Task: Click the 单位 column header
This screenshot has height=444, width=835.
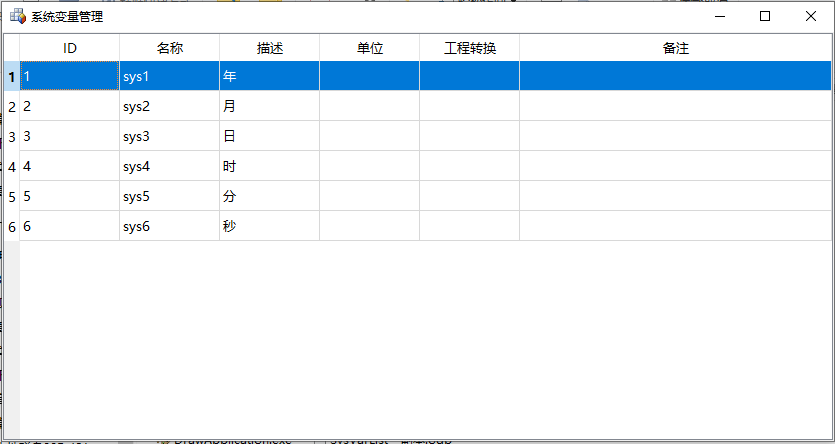Action: point(370,48)
